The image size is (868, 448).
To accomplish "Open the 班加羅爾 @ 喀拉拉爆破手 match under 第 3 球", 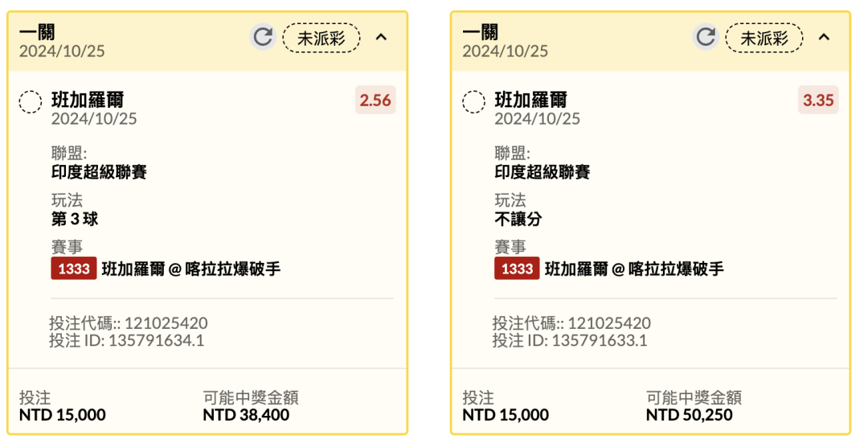I will click(x=191, y=269).
